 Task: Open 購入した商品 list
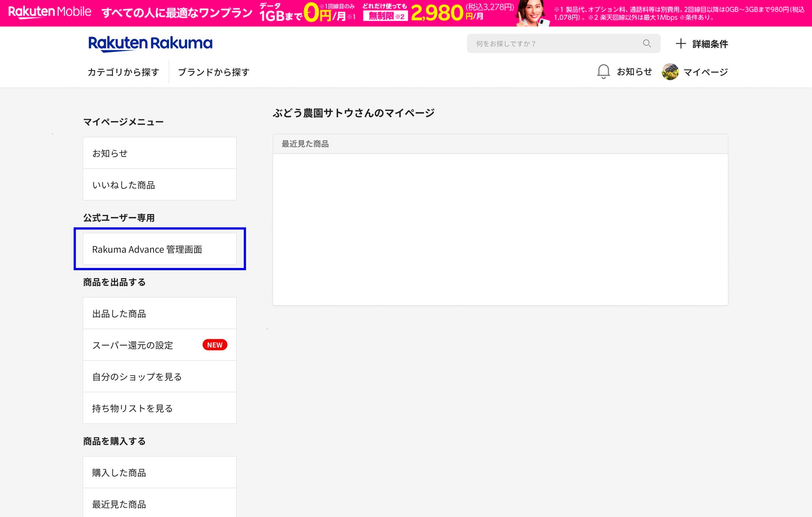pos(159,472)
